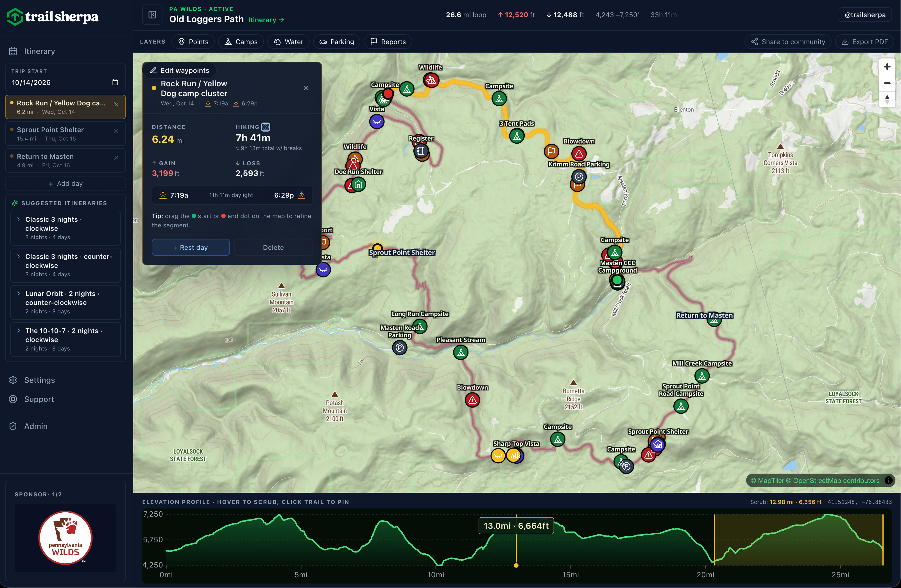Expand The 10-10-7 2 nights itinerary
This screenshot has width=901, height=588.
click(x=65, y=339)
